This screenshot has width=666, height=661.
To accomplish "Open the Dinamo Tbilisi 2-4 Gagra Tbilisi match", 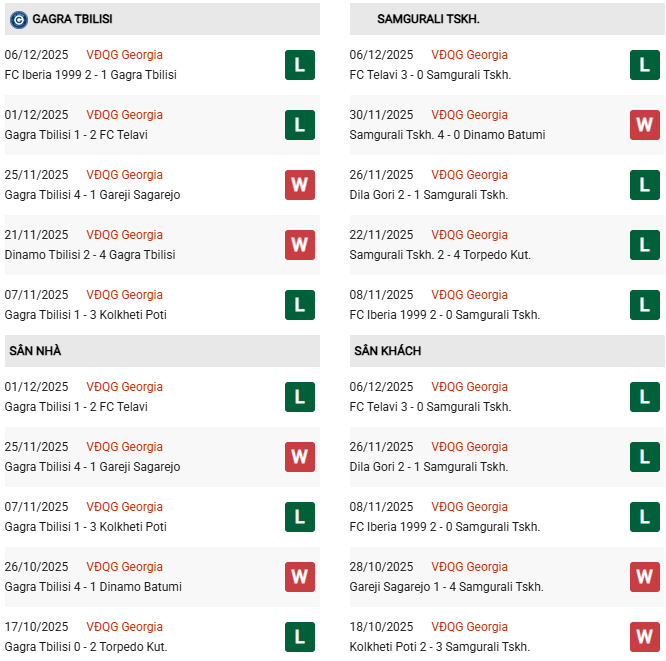I will (x=90, y=255).
